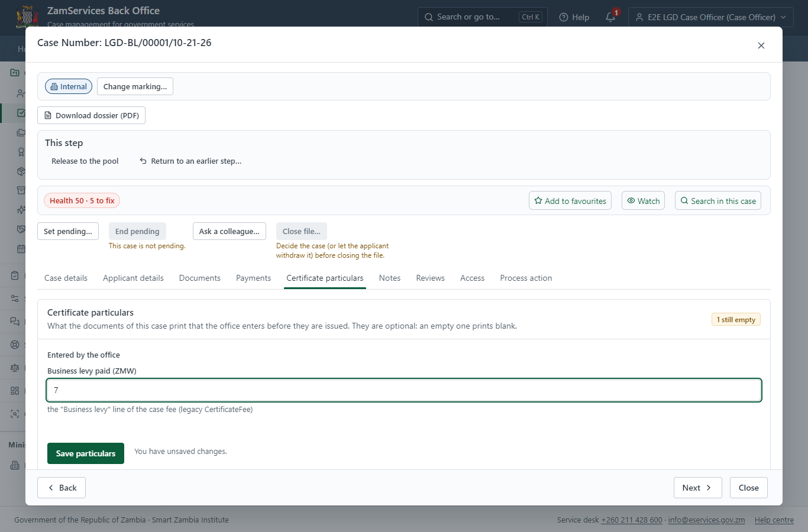
Task: Click the Internal marking badge
Action: tap(69, 86)
